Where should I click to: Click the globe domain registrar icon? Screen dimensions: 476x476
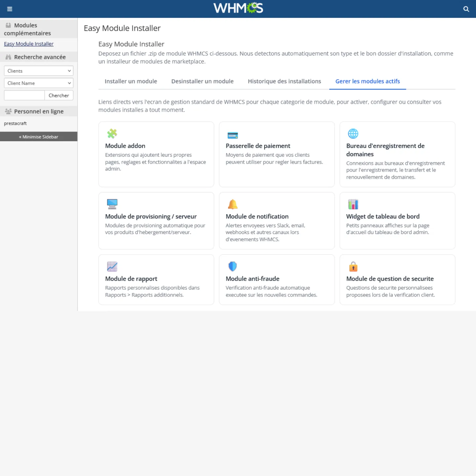point(353,134)
